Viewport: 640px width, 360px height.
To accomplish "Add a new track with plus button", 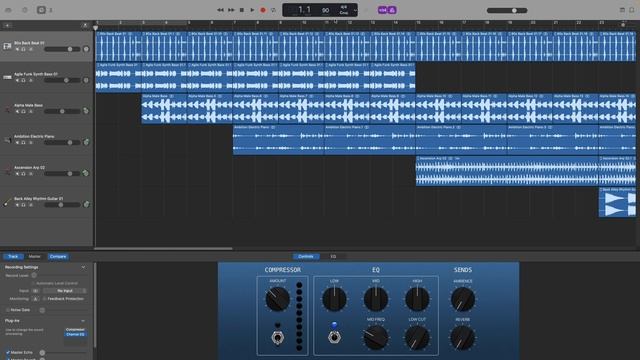I will tap(7, 25).
